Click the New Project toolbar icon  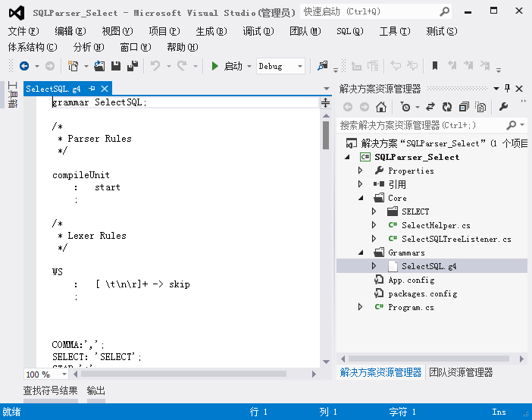pos(73,66)
